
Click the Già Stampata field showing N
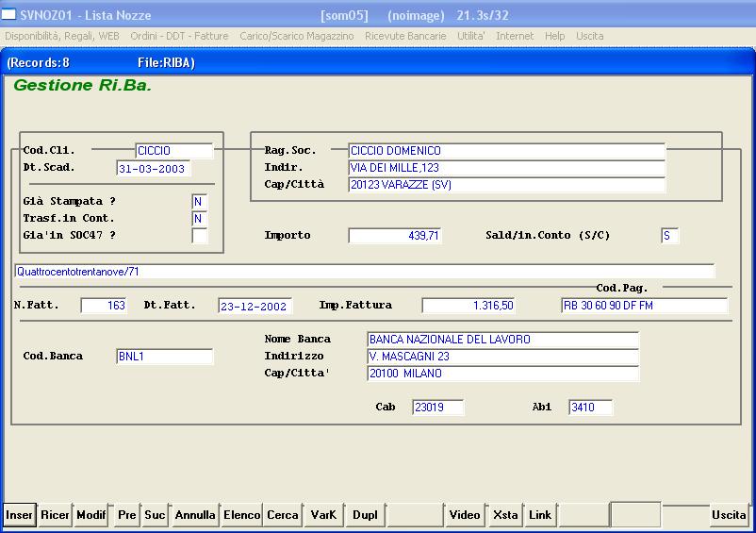click(199, 202)
